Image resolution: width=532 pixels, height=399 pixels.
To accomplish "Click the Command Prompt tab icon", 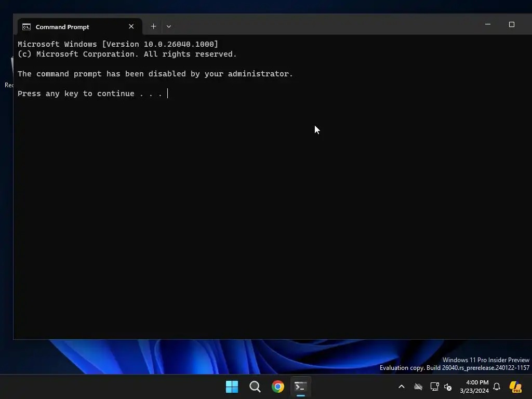I will [x=26, y=27].
